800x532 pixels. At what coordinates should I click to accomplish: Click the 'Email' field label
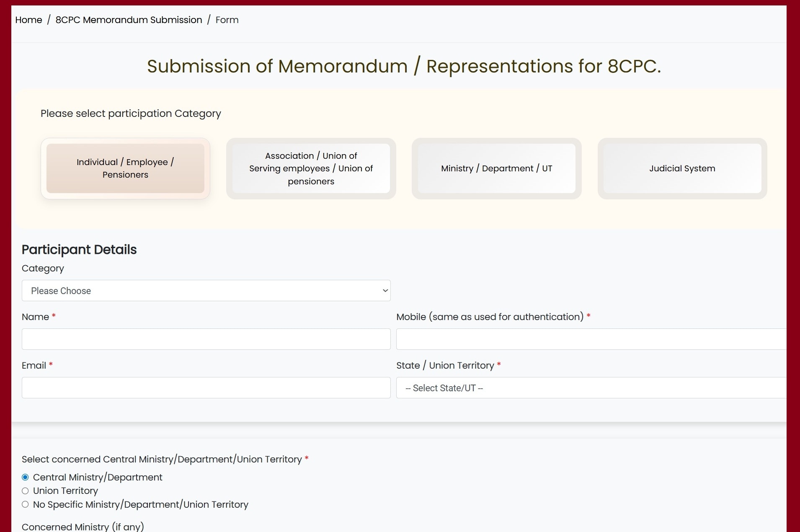(x=34, y=366)
